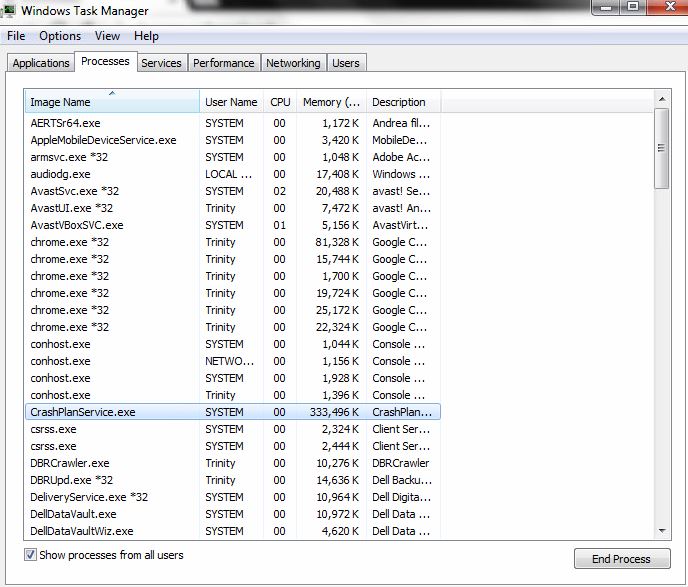Image resolution: width=688 pixels, height=587 pixels.
Task: Select the conhost.exe row owned by NETWO...
Action: [233, 361]
